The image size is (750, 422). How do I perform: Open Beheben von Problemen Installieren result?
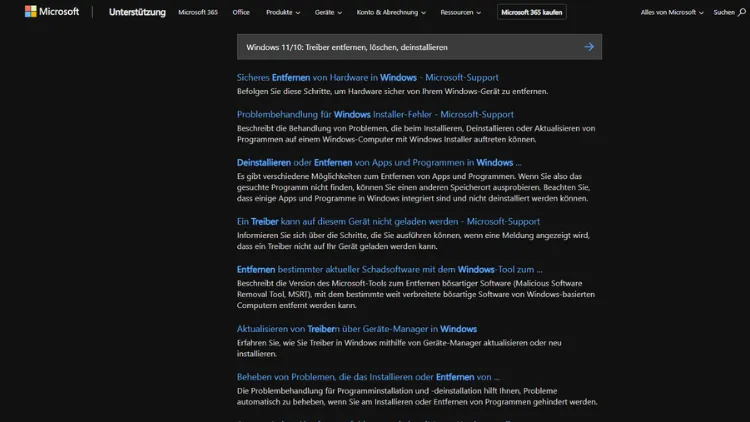(x=368, y=377)
